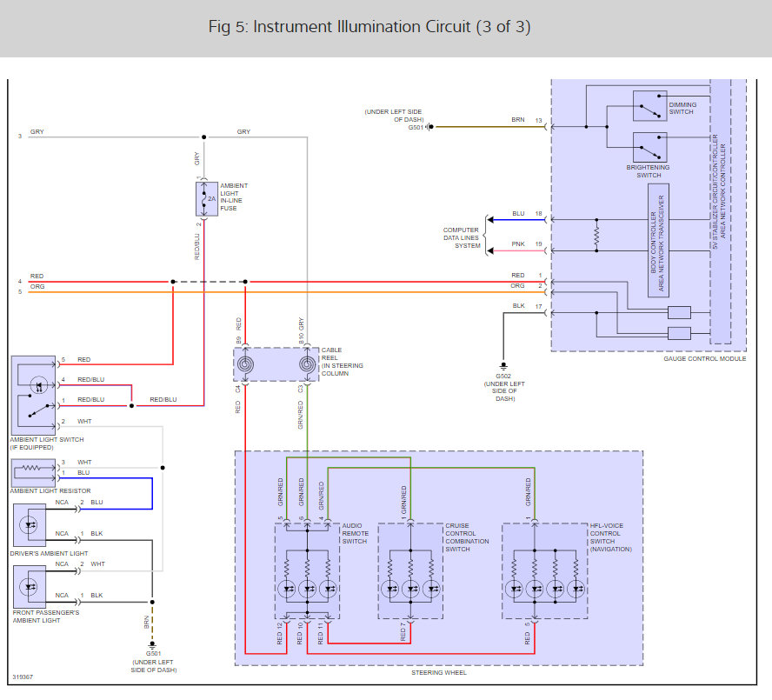Click the Fig 5 Instrument Illumination Circuit title
The image size is (772, 700).
click(x=369, y=27)
